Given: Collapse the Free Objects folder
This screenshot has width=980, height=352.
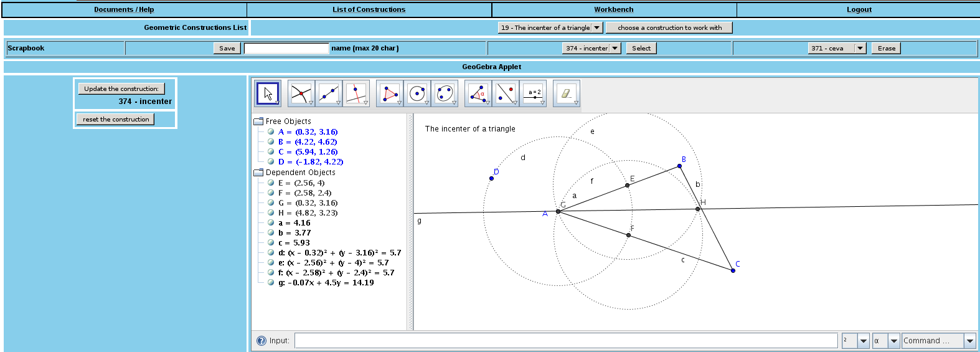Looking at the screenshot, I should click(x=258, y=121).
